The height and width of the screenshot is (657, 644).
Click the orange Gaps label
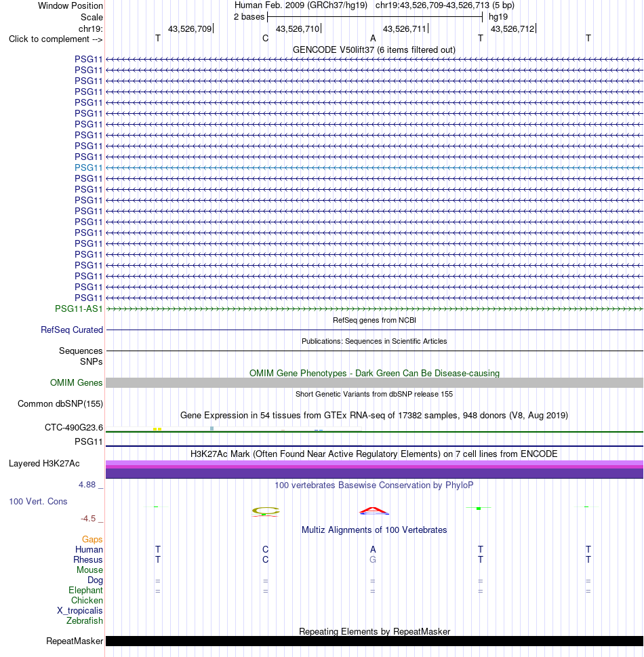[x=92, y=539]
